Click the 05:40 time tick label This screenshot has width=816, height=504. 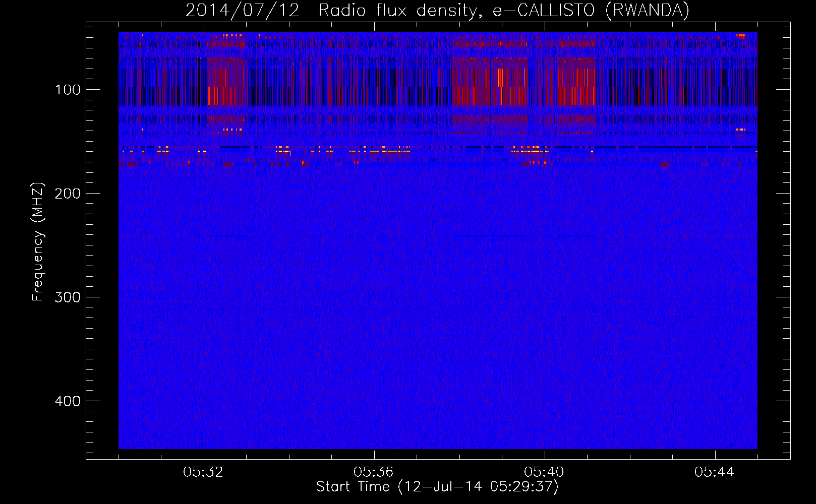pos(544,472)
